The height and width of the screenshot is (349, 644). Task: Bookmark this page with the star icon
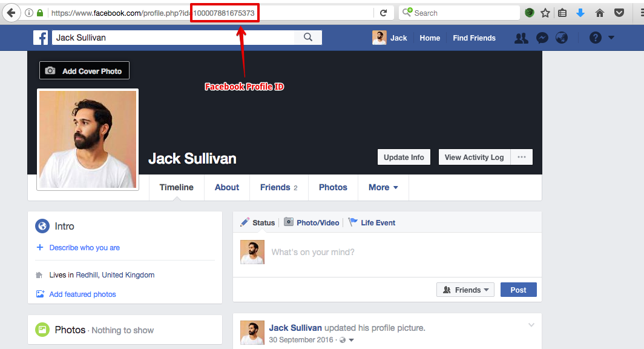(x=545, y=13)
